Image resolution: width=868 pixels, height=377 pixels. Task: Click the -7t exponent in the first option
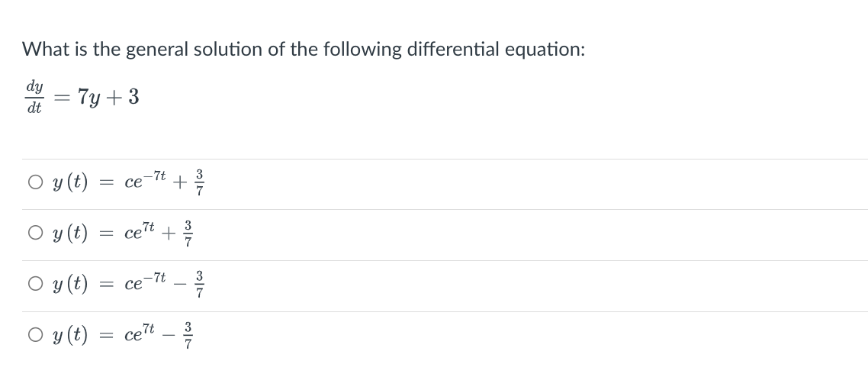(x=154, y=176)
